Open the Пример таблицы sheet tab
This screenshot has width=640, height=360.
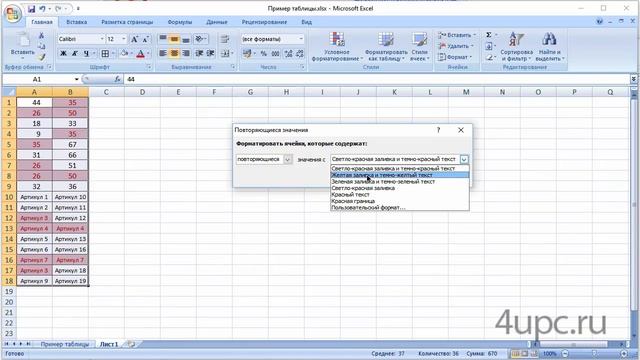(x=65, y=344)
